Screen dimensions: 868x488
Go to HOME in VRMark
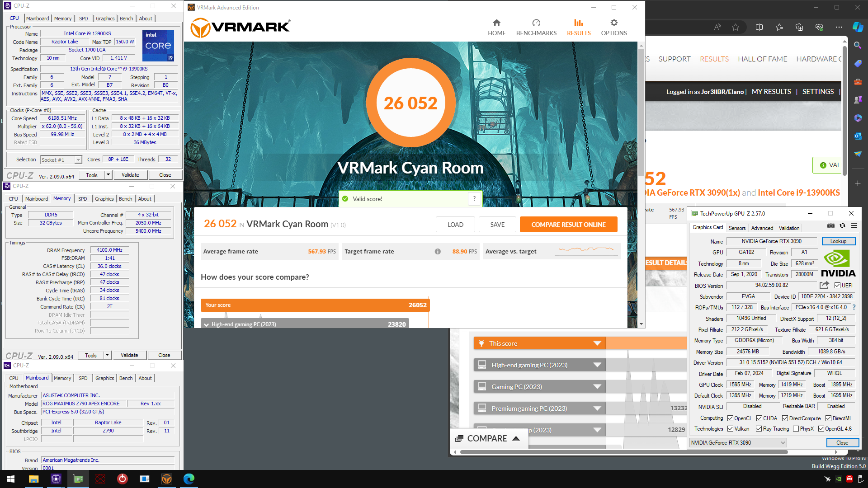pos(496,28)
